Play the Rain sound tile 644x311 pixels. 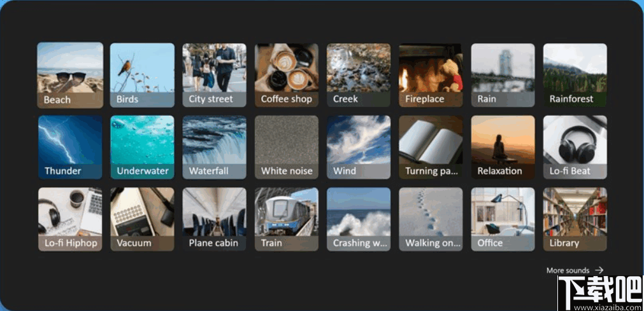(x=503, y=75)
